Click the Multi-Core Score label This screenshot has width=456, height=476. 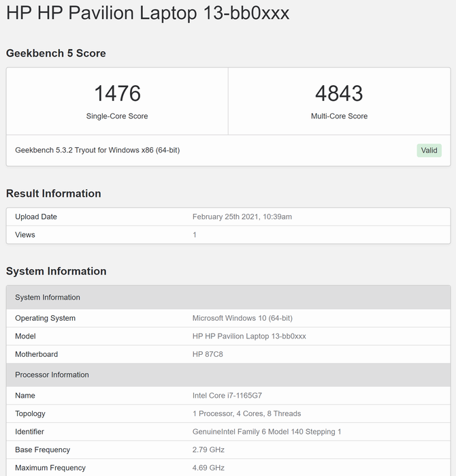(339, 116)
